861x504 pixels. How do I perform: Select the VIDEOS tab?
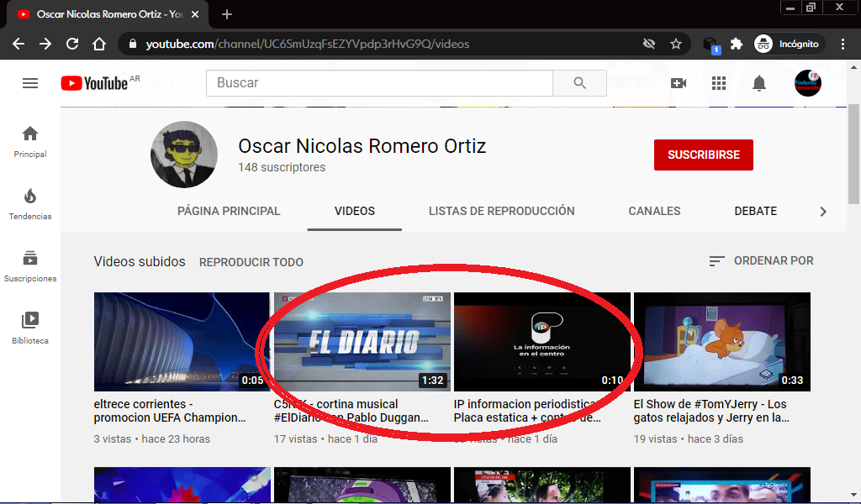tap(355, 211)
